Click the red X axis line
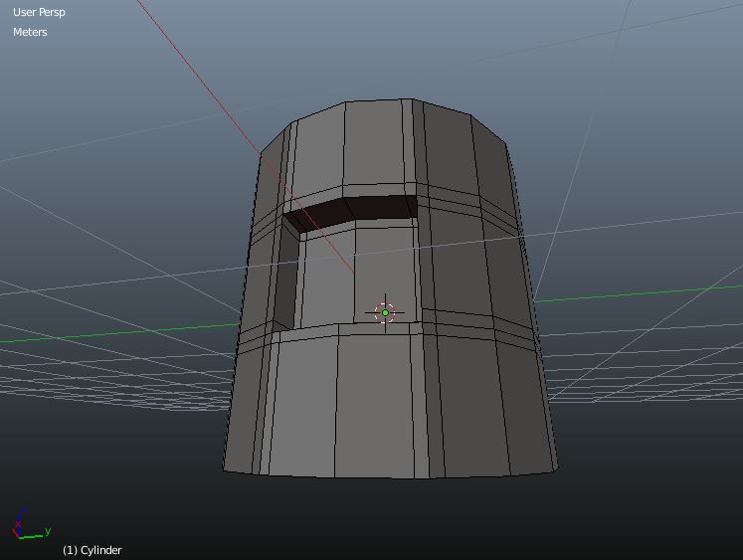The width and height of the screenshot is (743, 560). click(197, 74)
